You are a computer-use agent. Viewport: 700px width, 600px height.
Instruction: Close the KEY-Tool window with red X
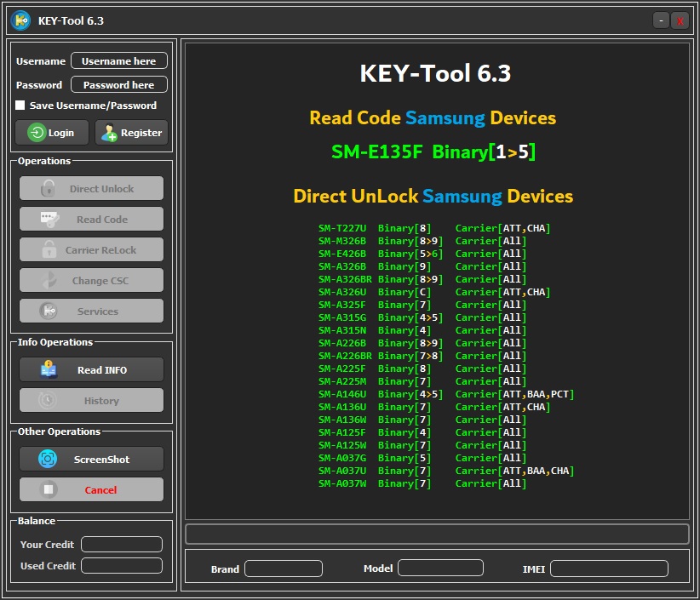coord(680,20)
